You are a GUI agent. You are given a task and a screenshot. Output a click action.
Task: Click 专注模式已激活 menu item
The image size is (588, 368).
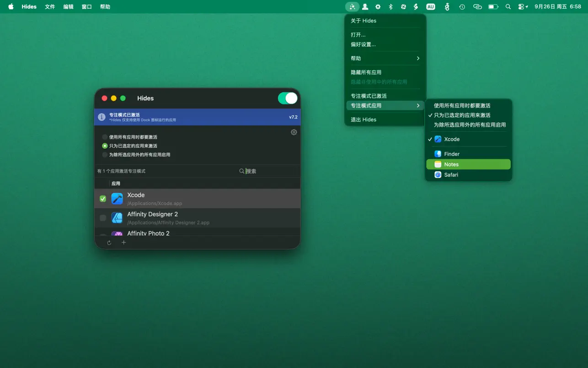coord(385,96)
